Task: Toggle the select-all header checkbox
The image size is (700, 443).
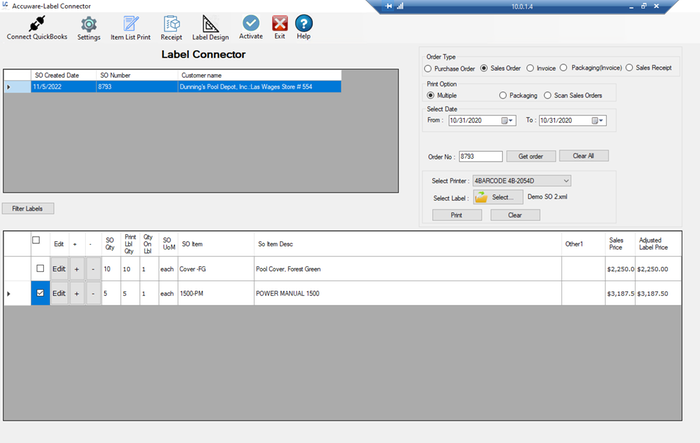Action: [36, 240]
